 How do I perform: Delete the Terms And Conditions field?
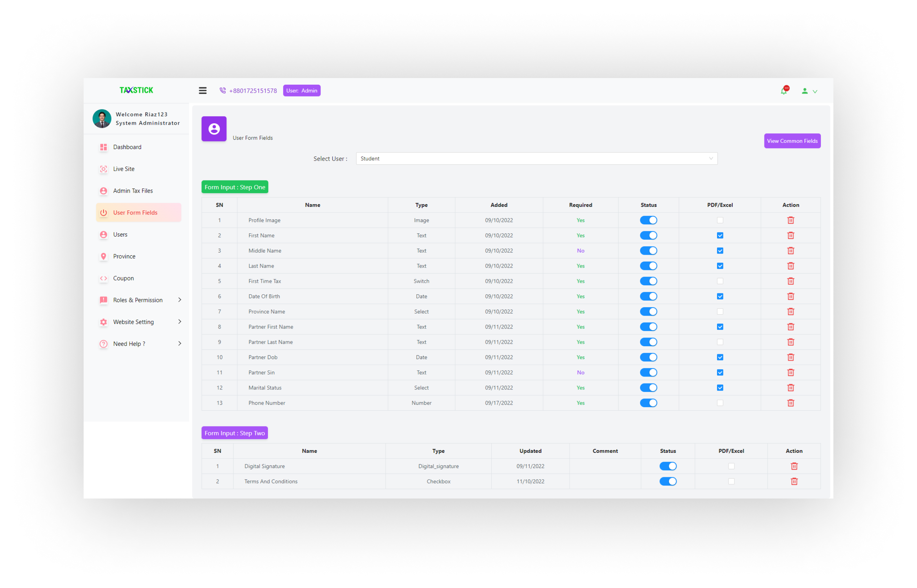click(794, 481)
